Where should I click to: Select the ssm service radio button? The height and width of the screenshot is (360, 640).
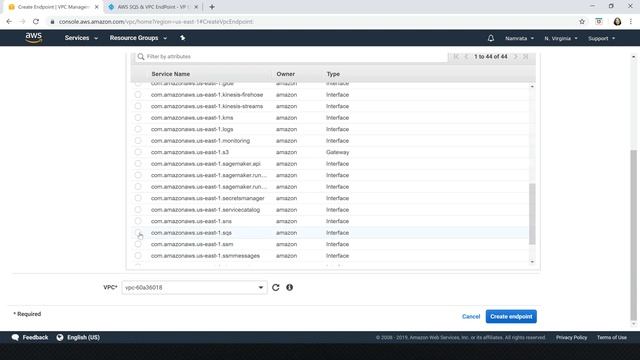coord(138,244)
